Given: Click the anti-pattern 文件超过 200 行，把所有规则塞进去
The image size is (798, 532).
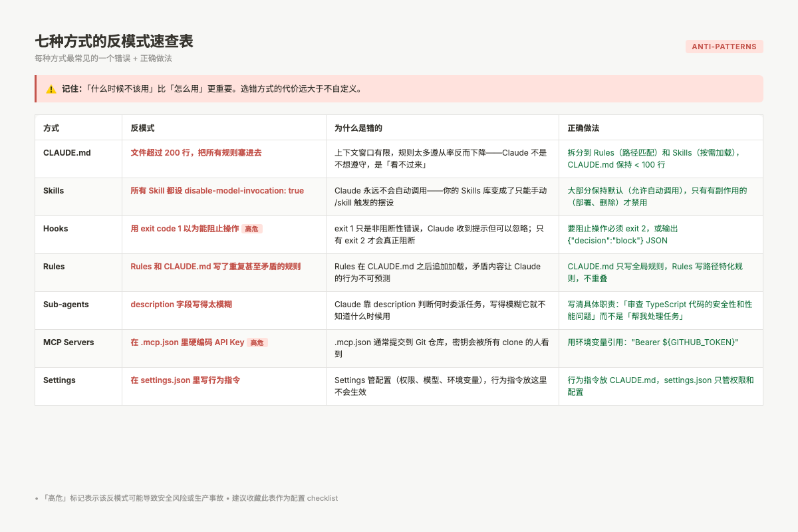Looking at the screenshot, I should click(196, 152).
